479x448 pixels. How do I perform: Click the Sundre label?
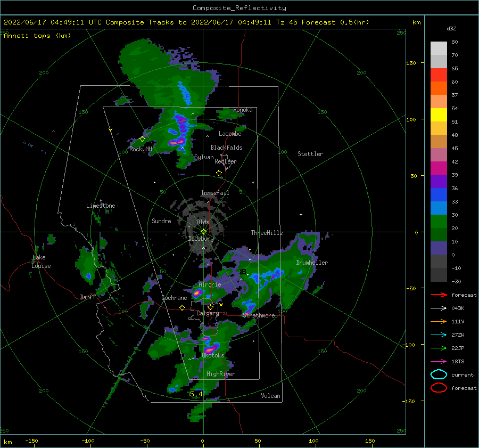[161, 221]
